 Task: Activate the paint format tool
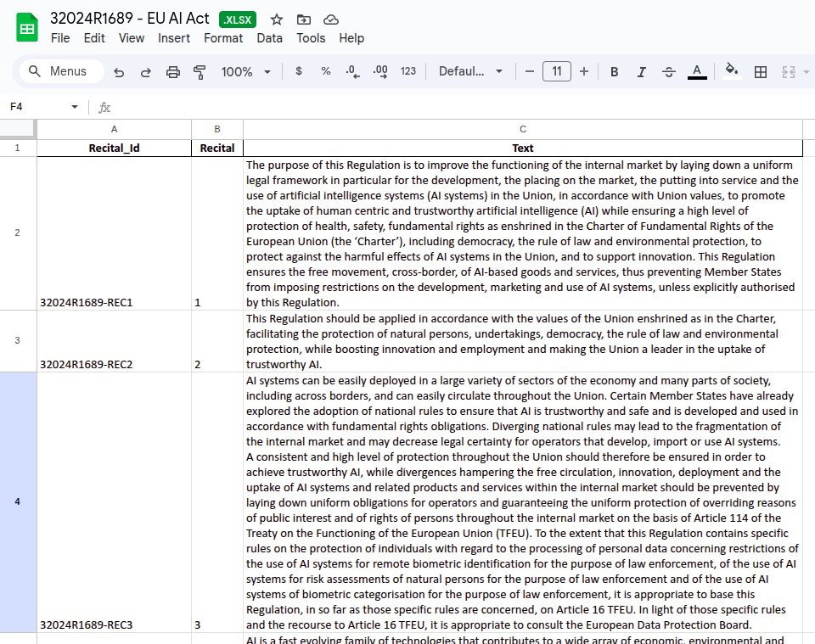click(200, 71)
